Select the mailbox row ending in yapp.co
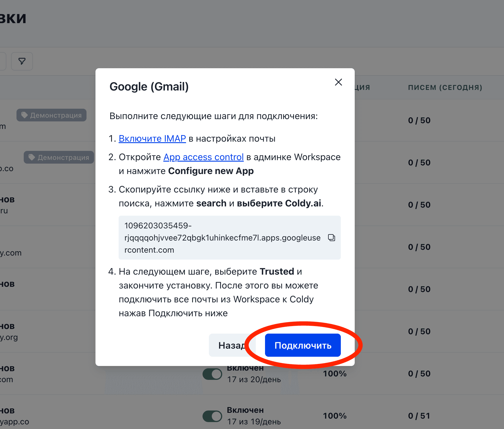The image size is (504, 429). click(x=14, y=421)
